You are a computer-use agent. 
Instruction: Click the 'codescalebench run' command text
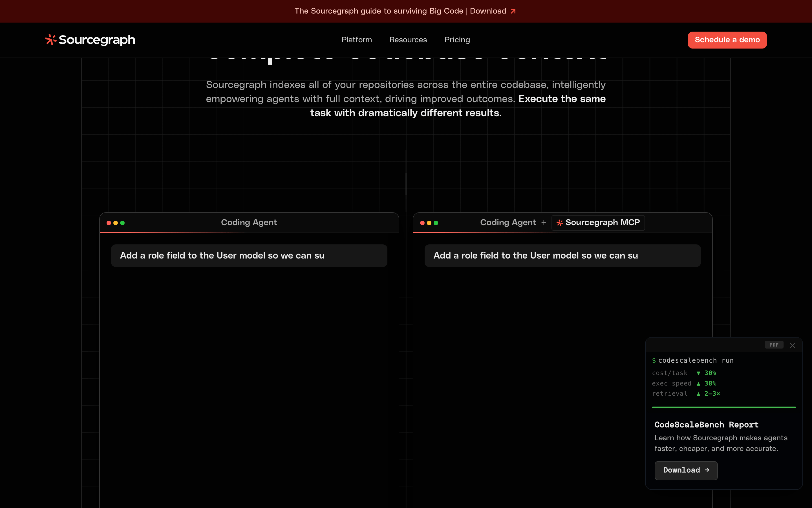point(696,360)
